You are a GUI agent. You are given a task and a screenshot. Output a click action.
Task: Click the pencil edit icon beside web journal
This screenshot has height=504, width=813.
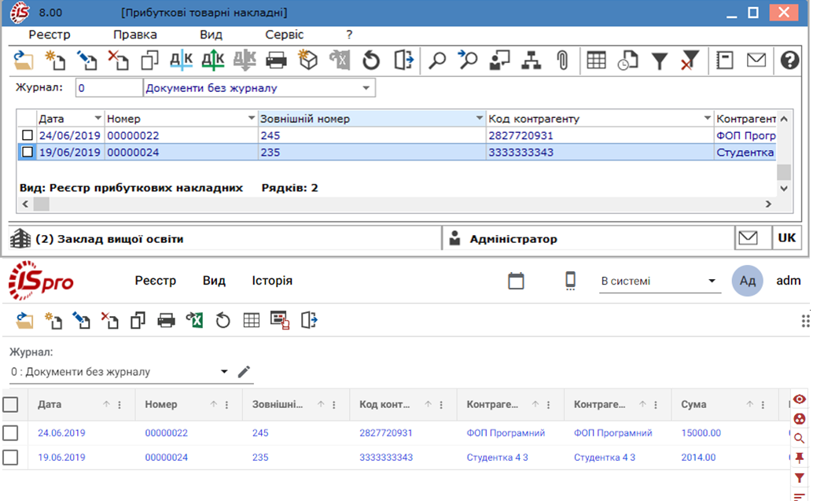[x=244, y=372]
